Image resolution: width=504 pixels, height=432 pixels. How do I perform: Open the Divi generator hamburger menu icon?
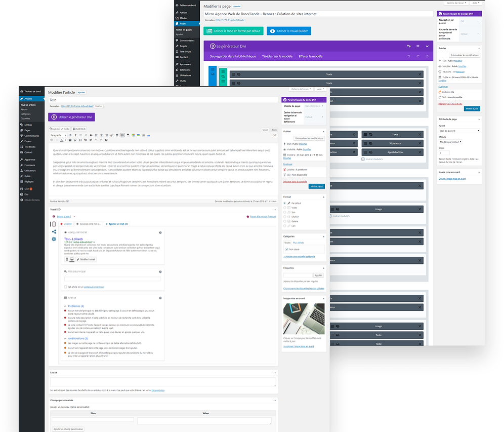click(x=418, y=46)
